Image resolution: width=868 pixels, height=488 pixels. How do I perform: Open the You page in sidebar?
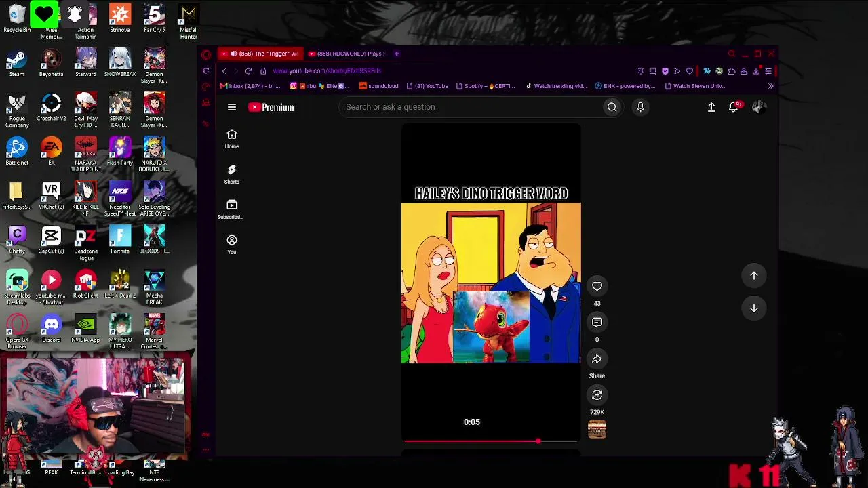pos(232,244)
